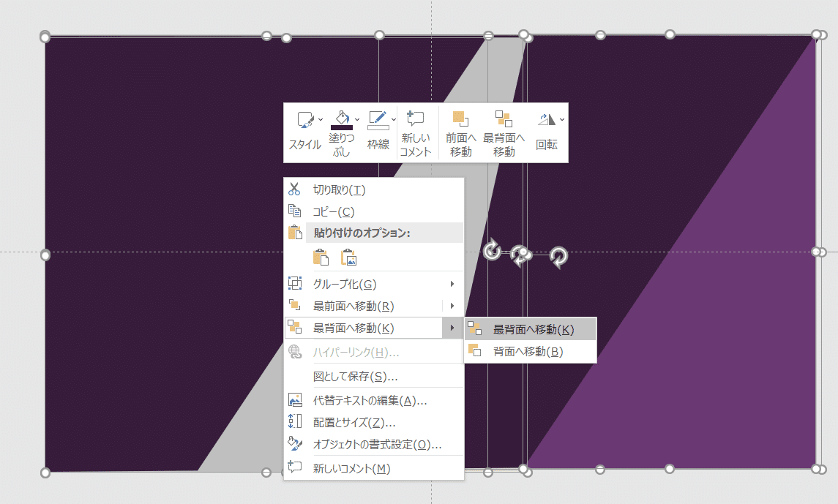
Task: Paste using the first paste option icon
Action: (x=321, y=257)
